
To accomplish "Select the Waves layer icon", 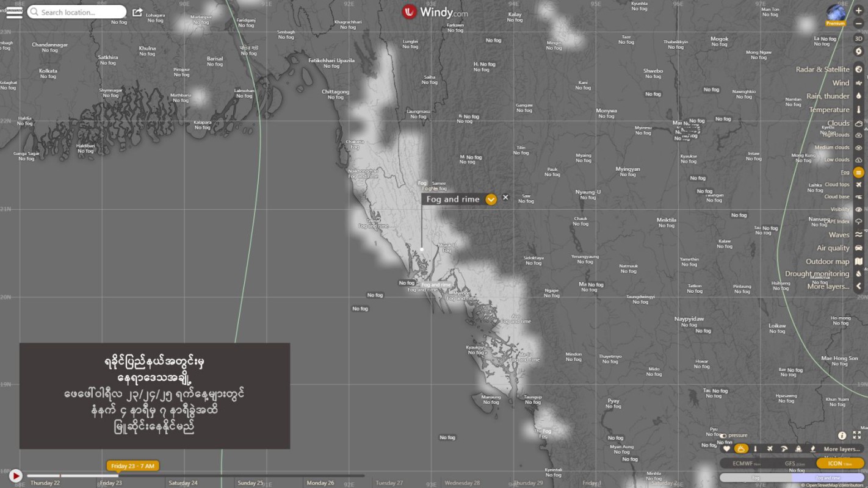I will point(859,235).
